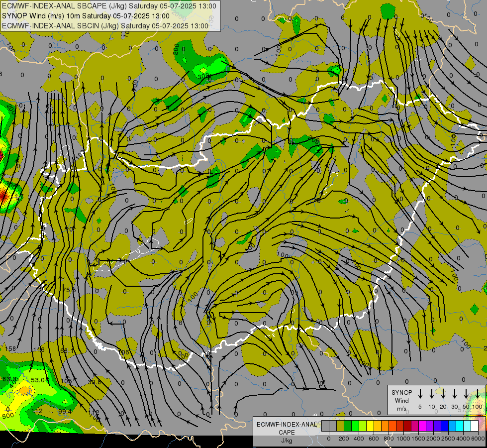Image resolution: width=487 pixels, height=448 pixels.
Task: Pick the white swatch at legend end
Action: click(x=475, y=426)
